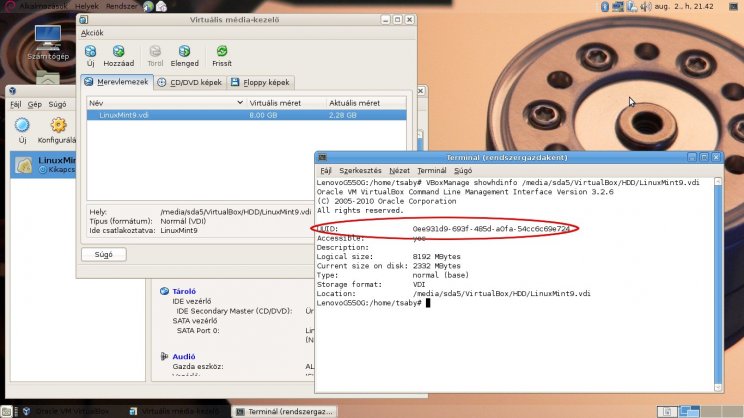The width and height of the screenshot is (744, 418).
Task: Open the Nézet menu in Terminal
Action: (x=399, y=170)
